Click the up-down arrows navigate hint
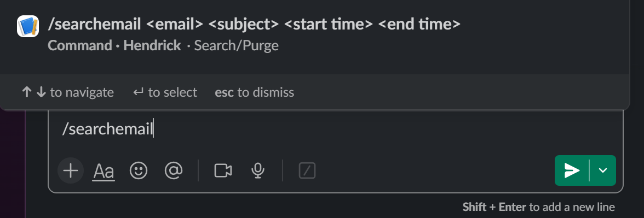Screen dimensions: 644x218 pyautogui.click(x=68, y=92)
